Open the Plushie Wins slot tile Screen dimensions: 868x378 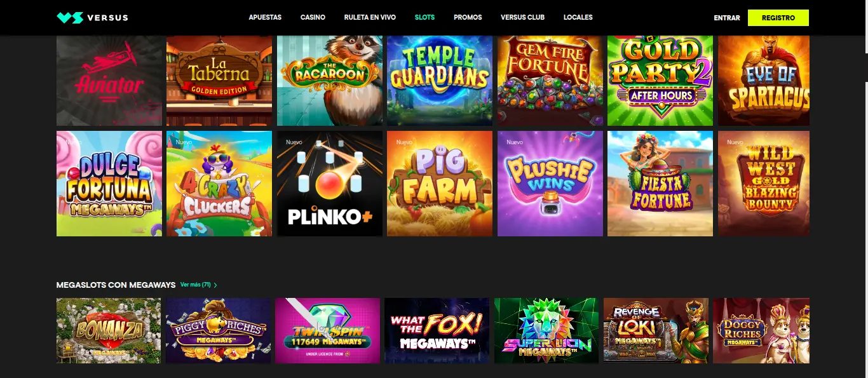coord(550,184)
